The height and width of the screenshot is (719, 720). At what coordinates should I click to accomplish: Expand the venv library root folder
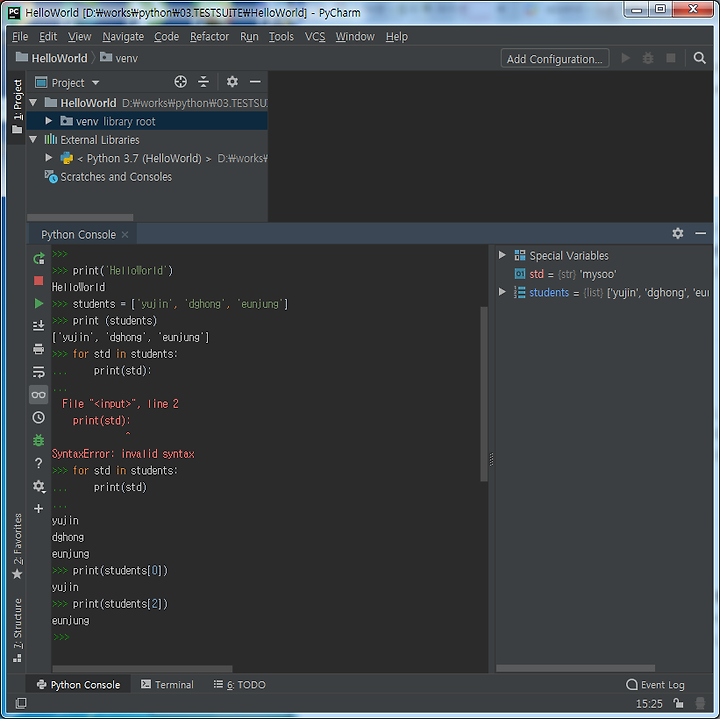pyautogui.click(x=48, y=121)
